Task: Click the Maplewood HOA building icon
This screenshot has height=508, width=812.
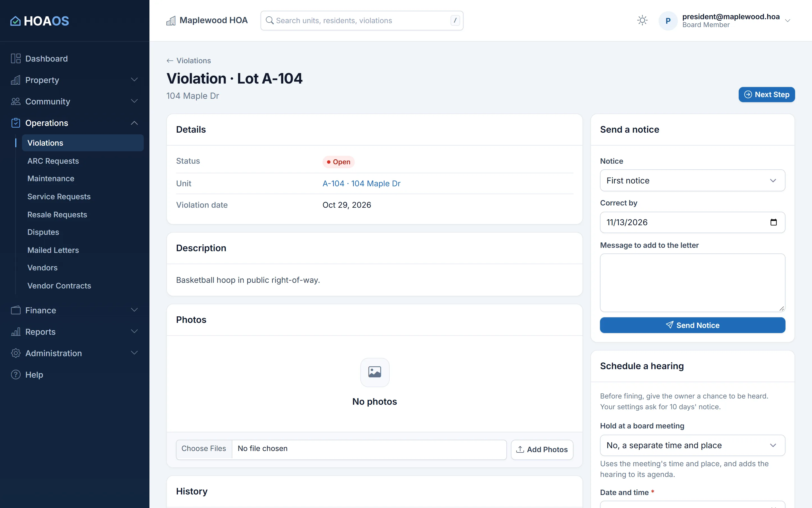Action: (x=171, y=21)
